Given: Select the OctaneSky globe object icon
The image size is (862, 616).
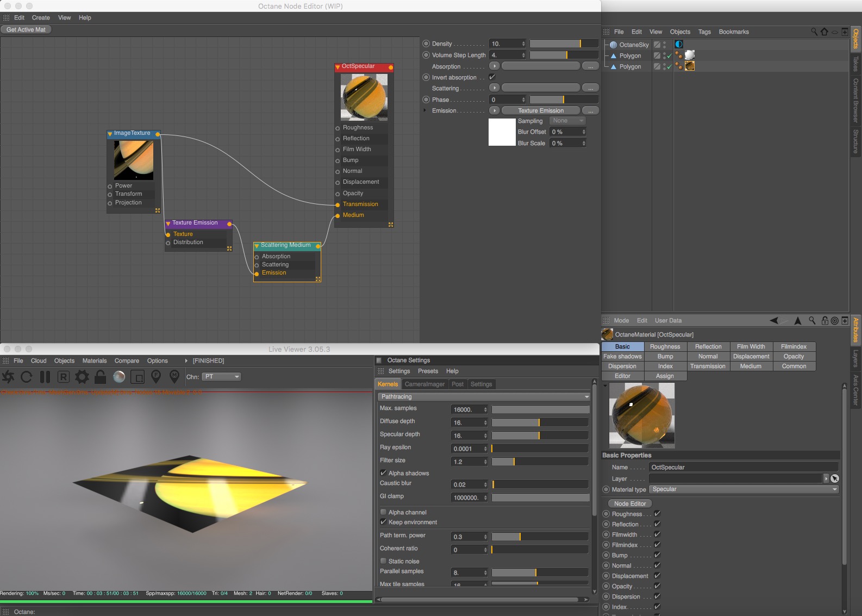Looking at the screenshot, I should coord(613,45).
